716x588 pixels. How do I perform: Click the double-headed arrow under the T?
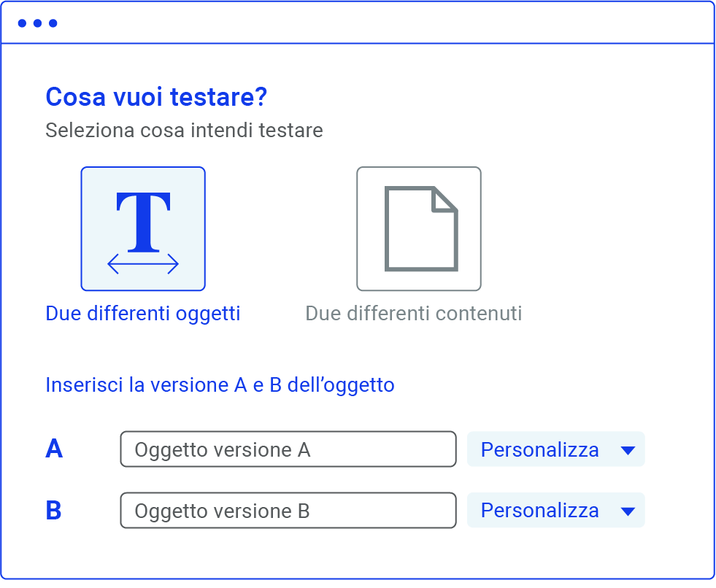coord(143,264)
